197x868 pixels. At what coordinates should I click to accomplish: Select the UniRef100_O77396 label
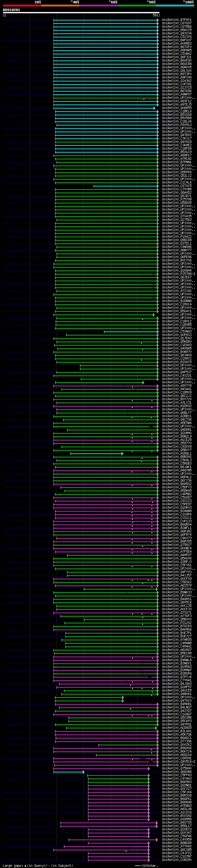(176, 741)
